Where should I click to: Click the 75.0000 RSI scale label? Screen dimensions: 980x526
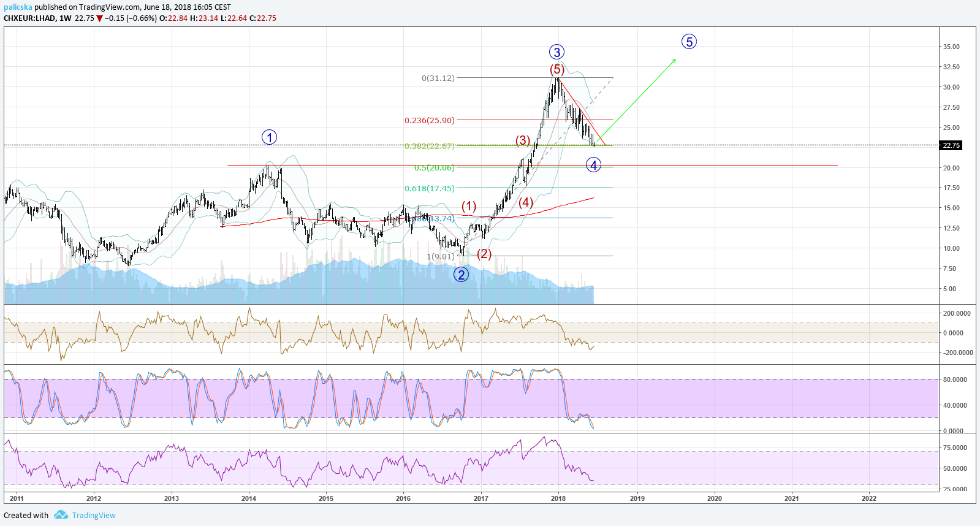click(955, 448)
